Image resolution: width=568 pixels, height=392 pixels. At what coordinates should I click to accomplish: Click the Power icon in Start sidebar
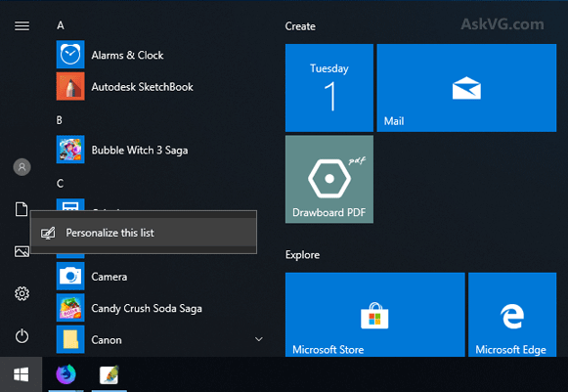[x=22, y=336]
